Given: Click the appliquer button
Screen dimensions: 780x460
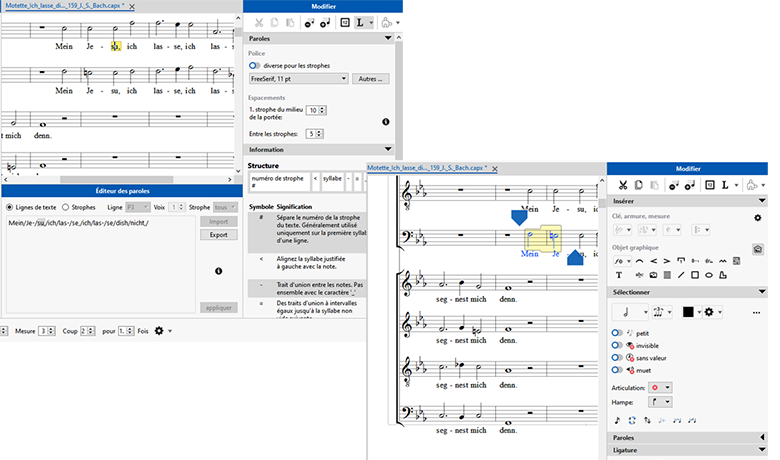Looking at the screenshot, I should click(x=219, y=308).
